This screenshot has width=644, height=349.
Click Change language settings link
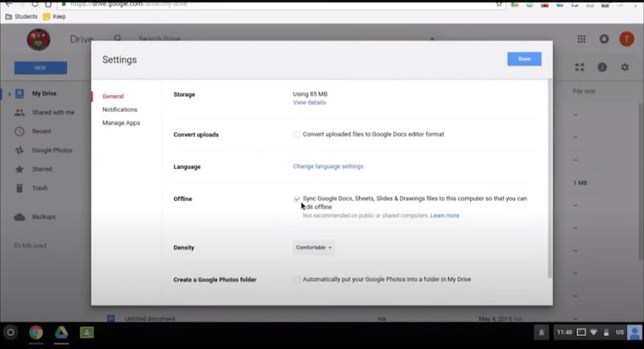tap(328, 167)
